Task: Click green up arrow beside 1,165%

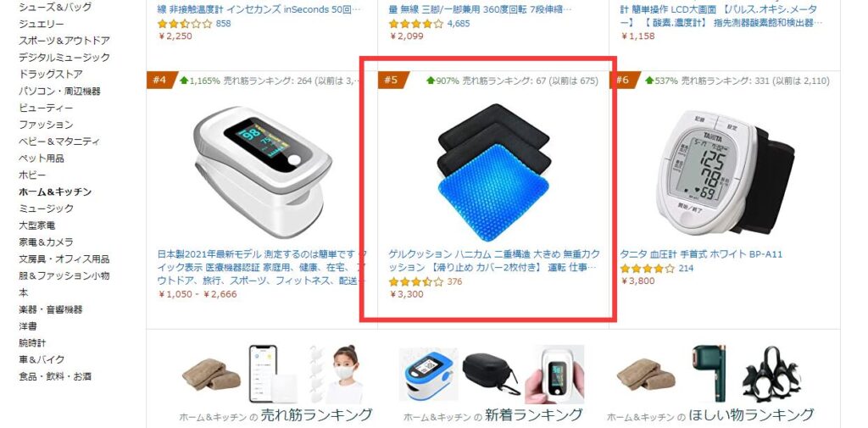Action: point(184,81)
